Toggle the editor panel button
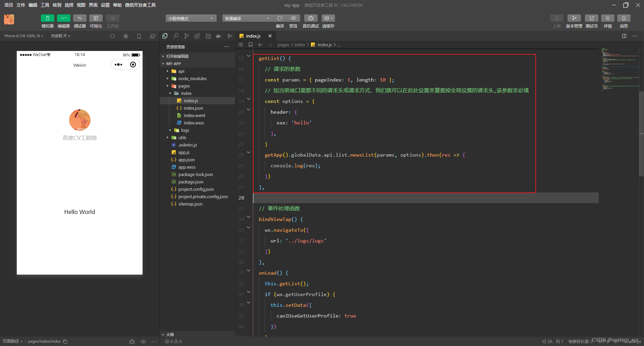The width and height of the screenshot is (644, 346). [64, 18]
